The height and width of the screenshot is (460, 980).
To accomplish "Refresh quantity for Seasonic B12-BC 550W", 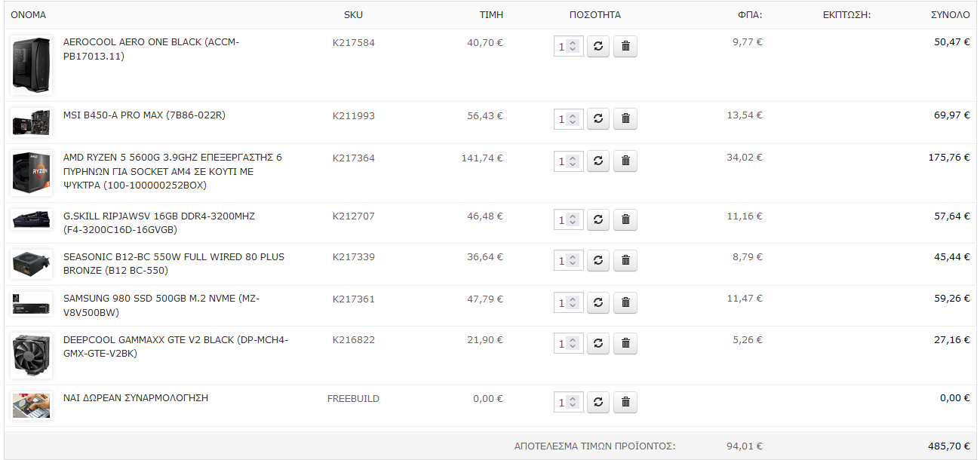I will [x=598, y=261].
